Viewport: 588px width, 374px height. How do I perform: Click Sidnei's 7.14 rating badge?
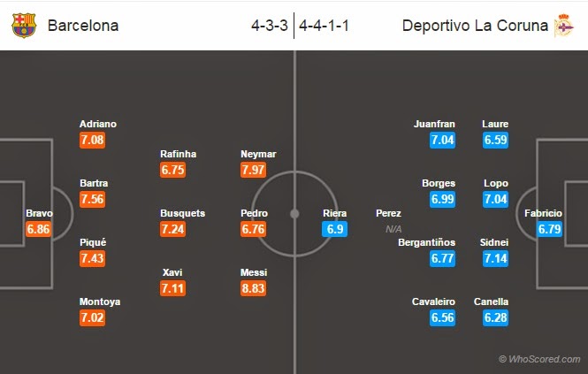[496, 258]
